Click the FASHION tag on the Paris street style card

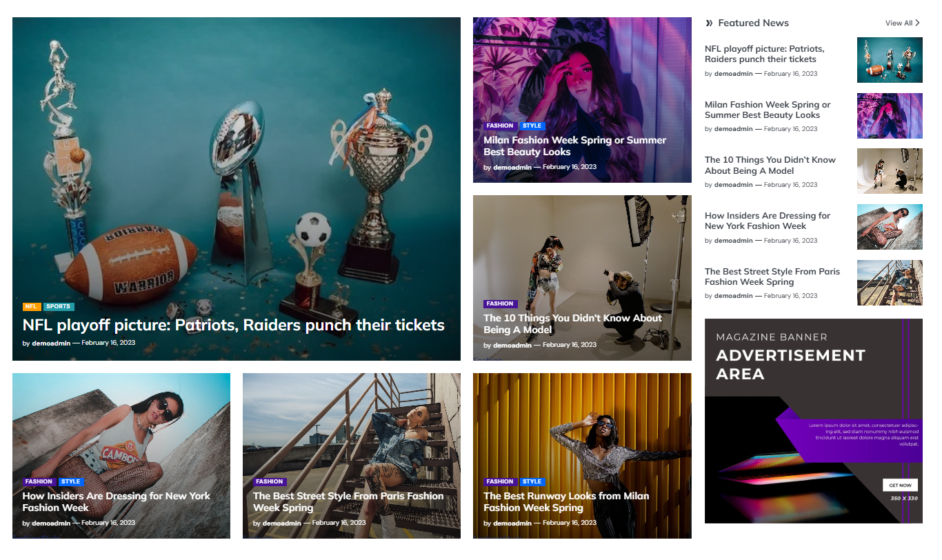(x=269, y=481)
